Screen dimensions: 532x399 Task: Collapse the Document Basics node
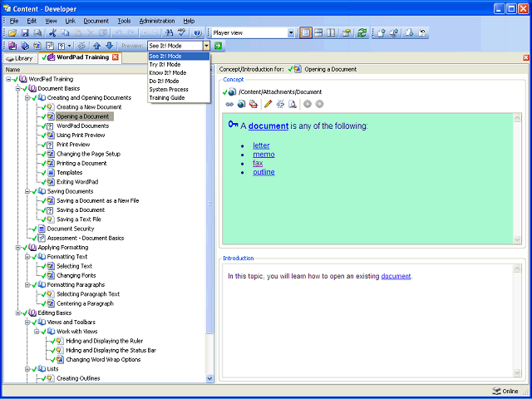(17, 89)
